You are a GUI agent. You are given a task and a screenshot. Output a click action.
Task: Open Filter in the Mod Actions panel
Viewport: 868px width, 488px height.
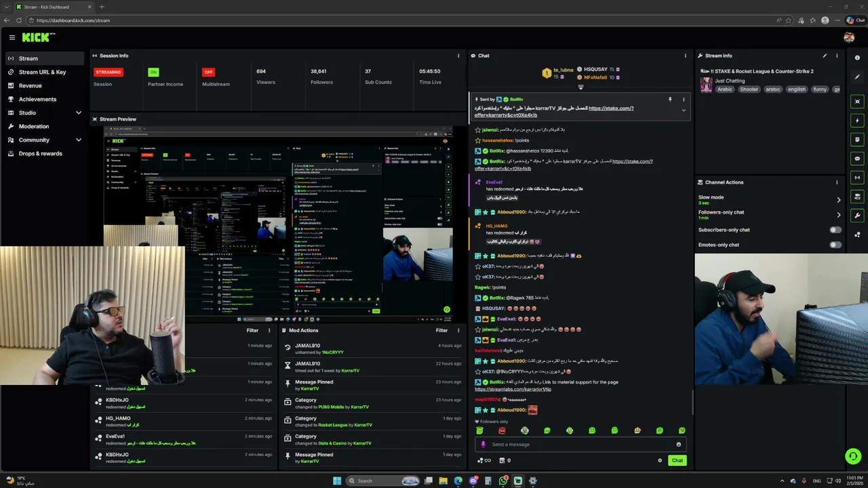point(441,330)
